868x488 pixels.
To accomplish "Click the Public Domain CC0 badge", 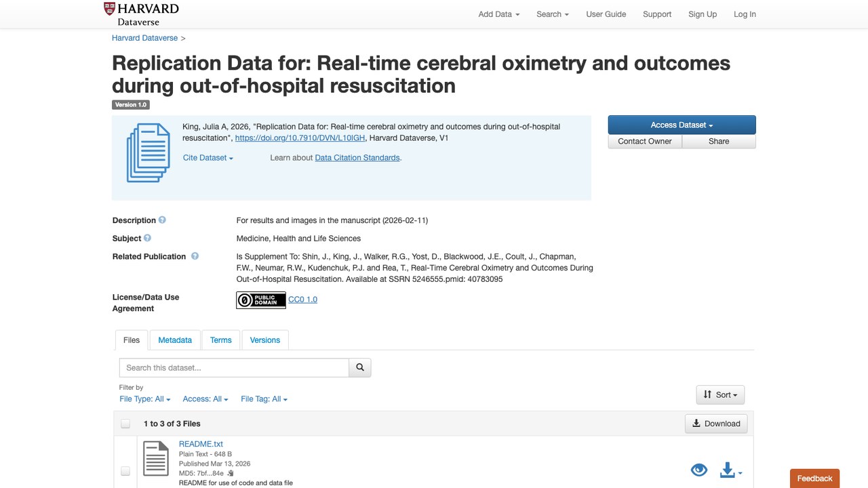I will [x=261, y=300].
